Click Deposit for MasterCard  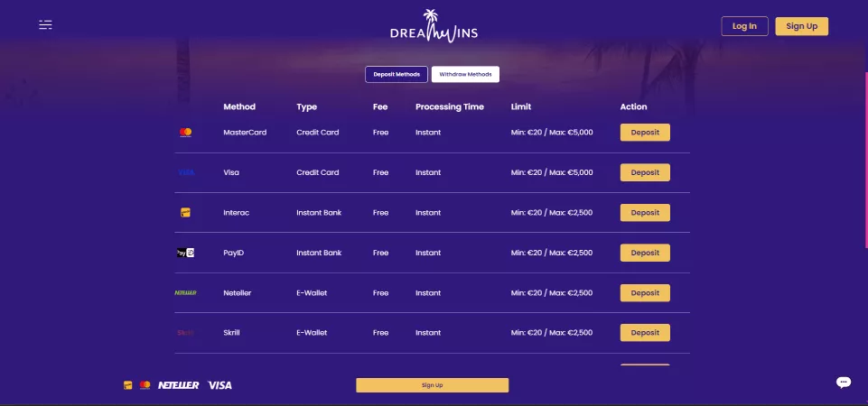645,133
